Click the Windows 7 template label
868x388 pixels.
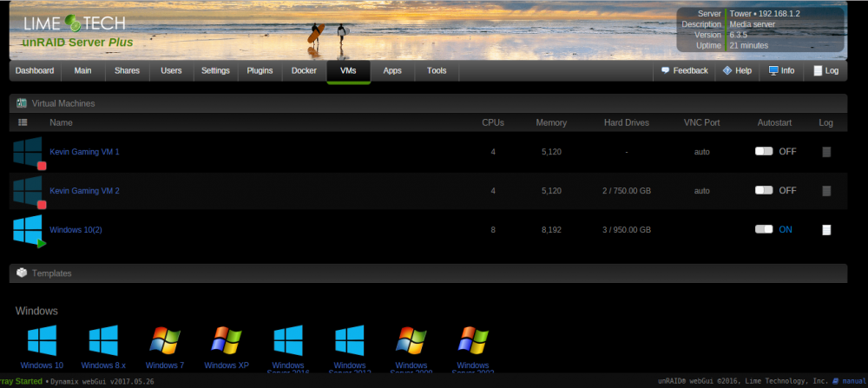tap(165, 365)
